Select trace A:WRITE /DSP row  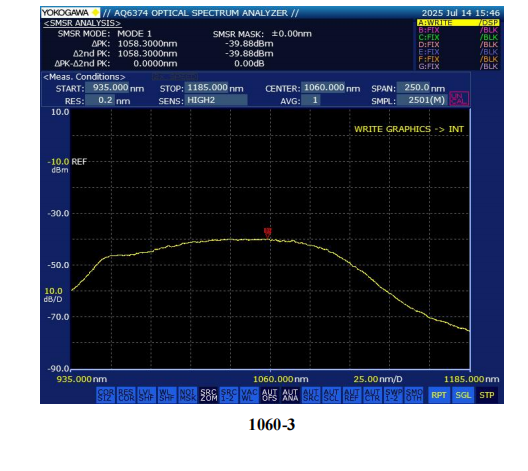pos(458,23)
